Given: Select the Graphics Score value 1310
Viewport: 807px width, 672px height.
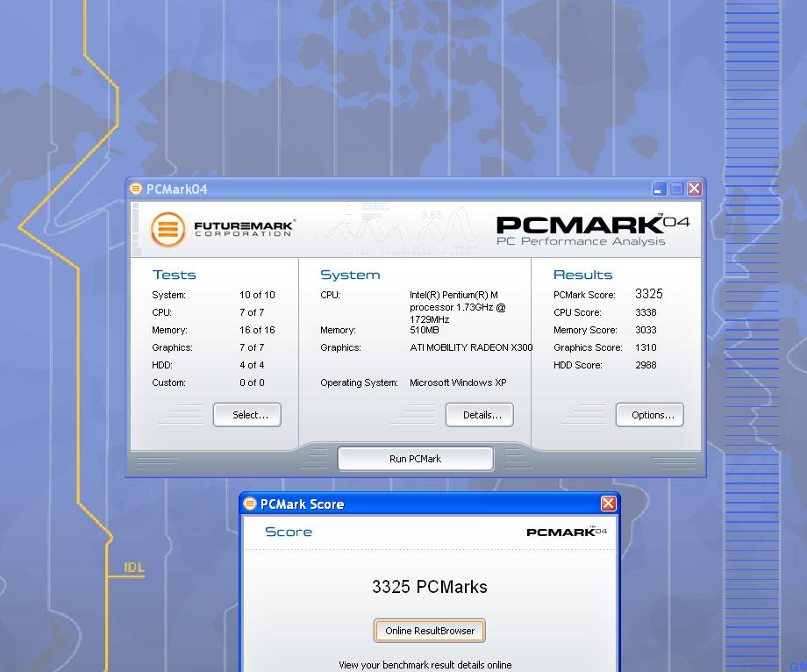Looking at the screenshot, I should (x=646, y=347).
